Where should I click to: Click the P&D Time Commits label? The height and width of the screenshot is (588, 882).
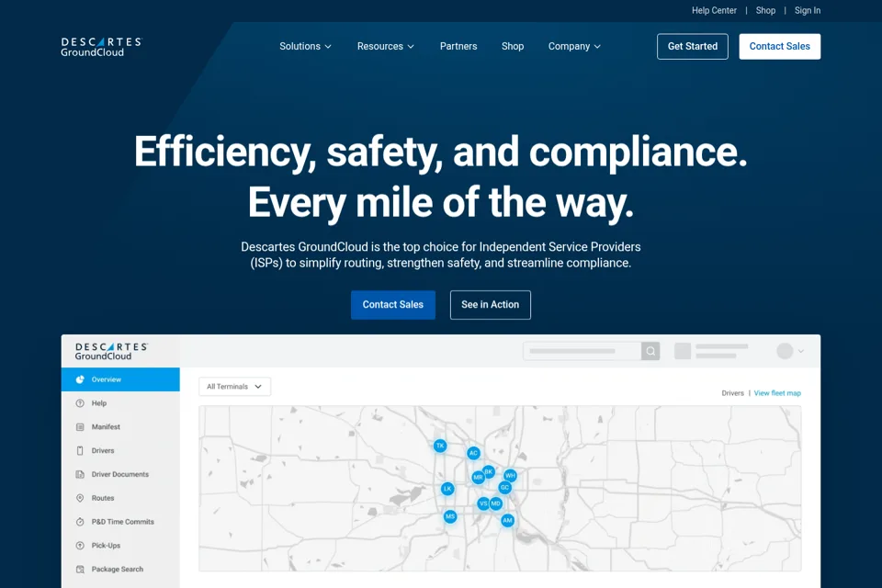pyautogui.click(x=122, y=522)
